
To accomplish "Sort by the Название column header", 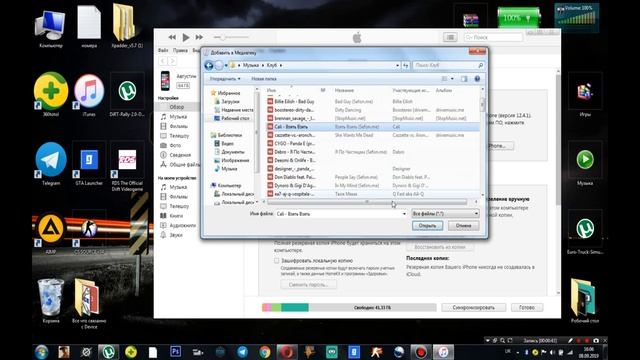I will [x=344, y=91].
